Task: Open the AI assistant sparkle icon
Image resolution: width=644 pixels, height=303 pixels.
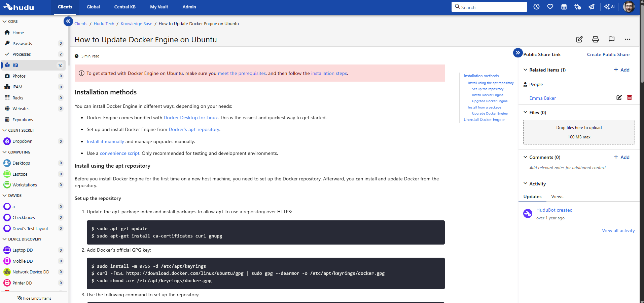Action: (x=609, y=7)
